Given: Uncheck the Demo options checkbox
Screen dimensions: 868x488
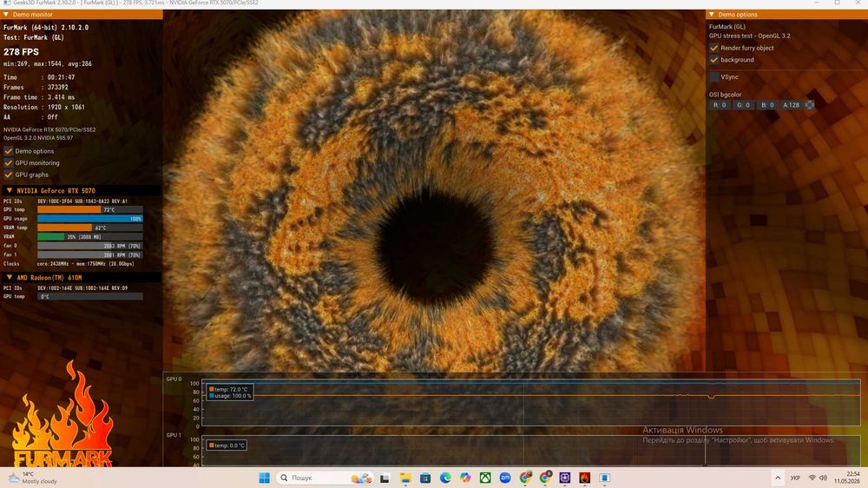Looking at the screenshot, I should coord(9,151).
